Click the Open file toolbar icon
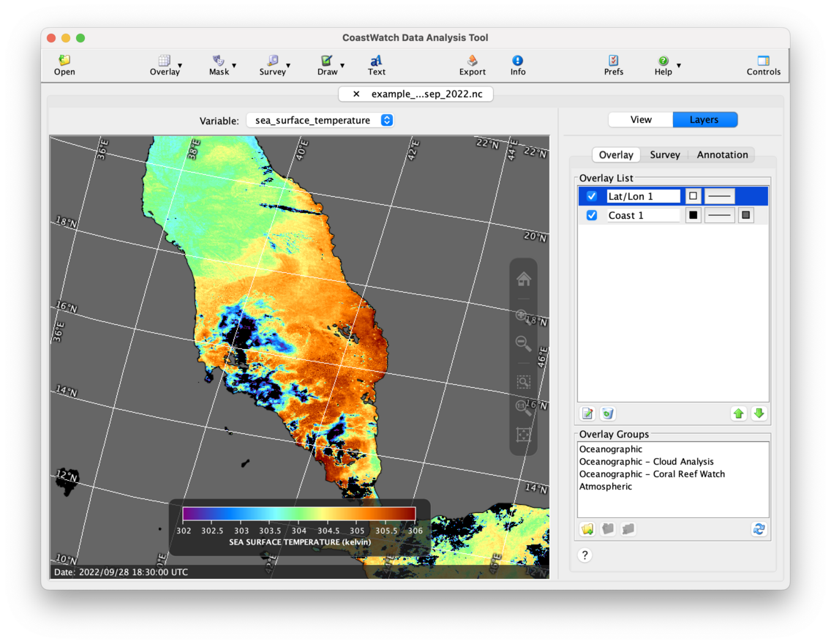This screenshot has height=644, width=831. [64, 61]
